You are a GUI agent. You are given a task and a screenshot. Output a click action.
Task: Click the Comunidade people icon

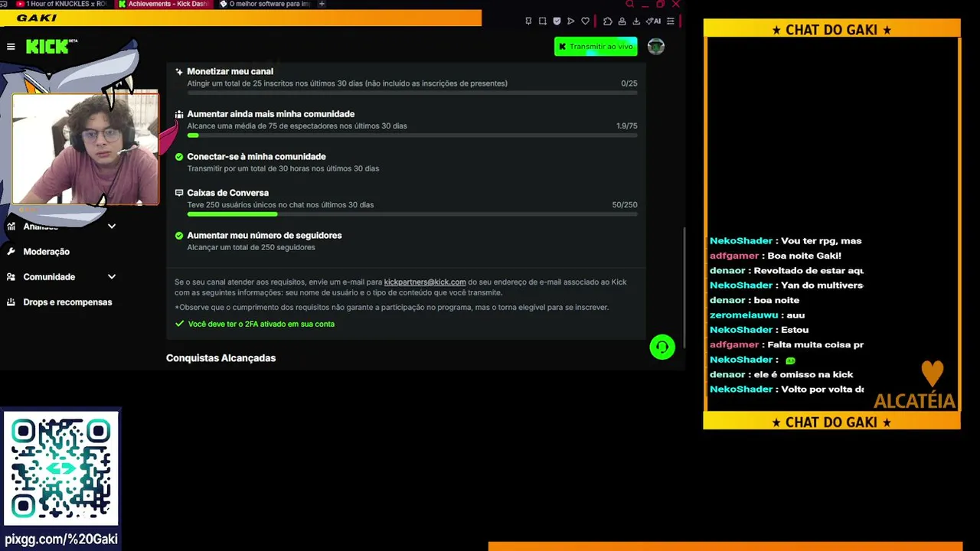click(11, 277)
